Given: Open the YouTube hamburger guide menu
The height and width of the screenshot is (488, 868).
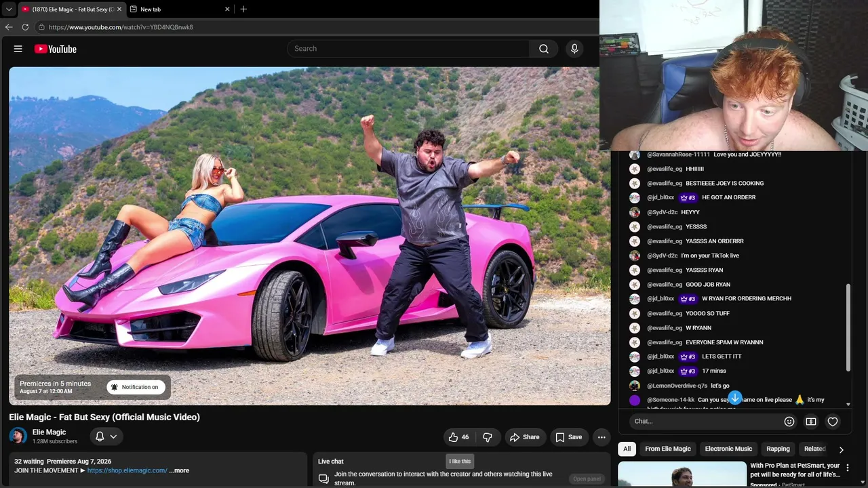Looking at the screenshot, I should coord(18,49).
